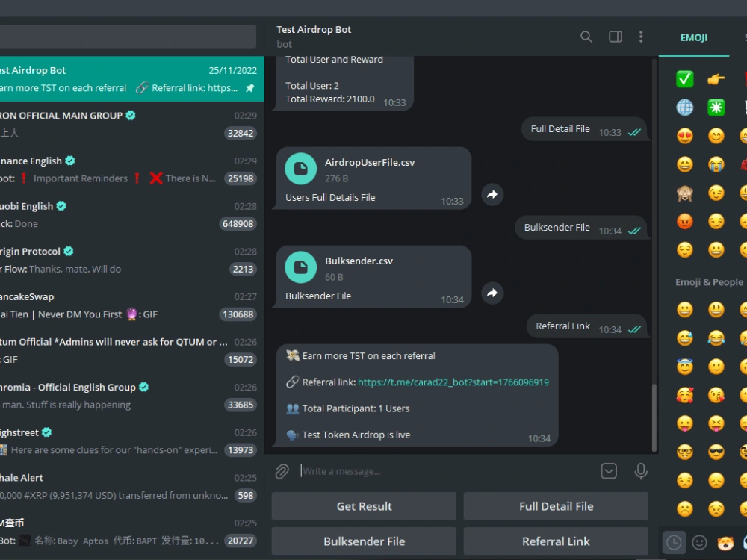Insert the pointing hand emoji
The image size is (747, 560).
coord(716,79)
